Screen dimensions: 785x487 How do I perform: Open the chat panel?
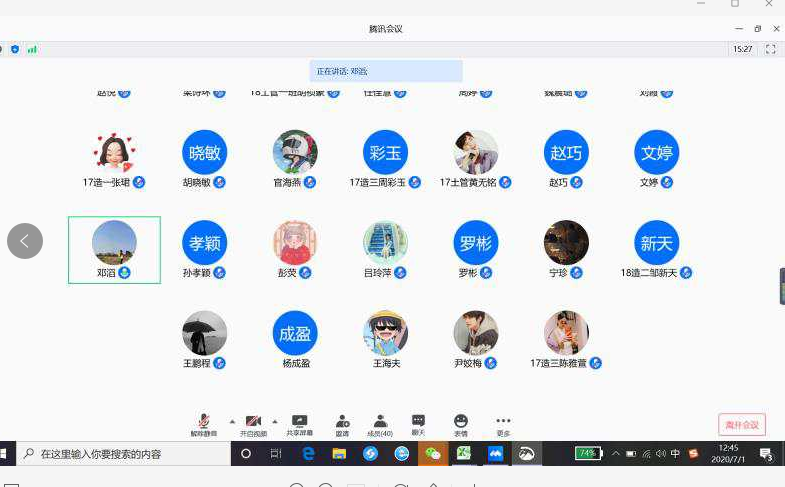click(418, 423)
